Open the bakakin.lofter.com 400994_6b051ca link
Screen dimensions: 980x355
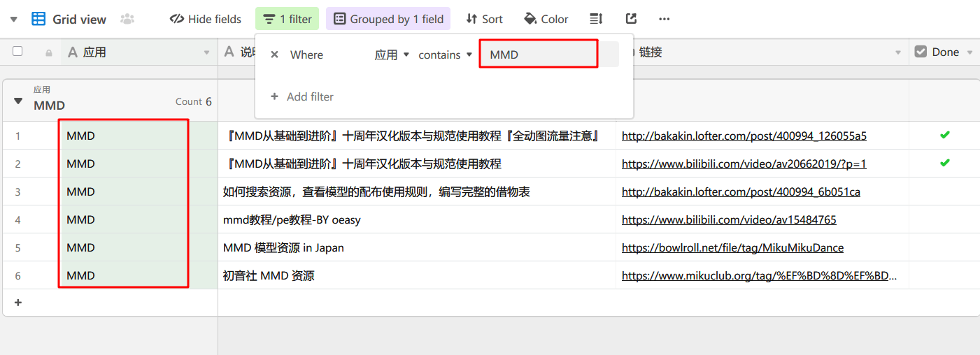click(741, 191)
